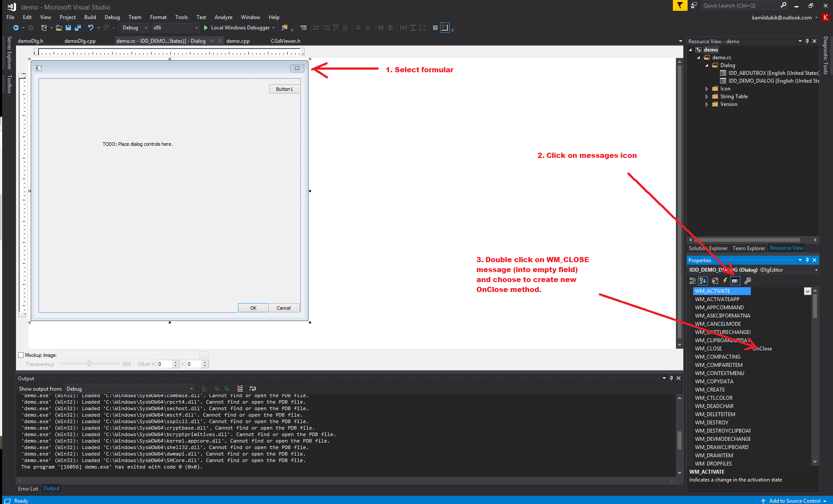Save the current file with Save icon
The height and width of the screenshot is (504, 833).
pyautogui.click(x=68, y=28)
